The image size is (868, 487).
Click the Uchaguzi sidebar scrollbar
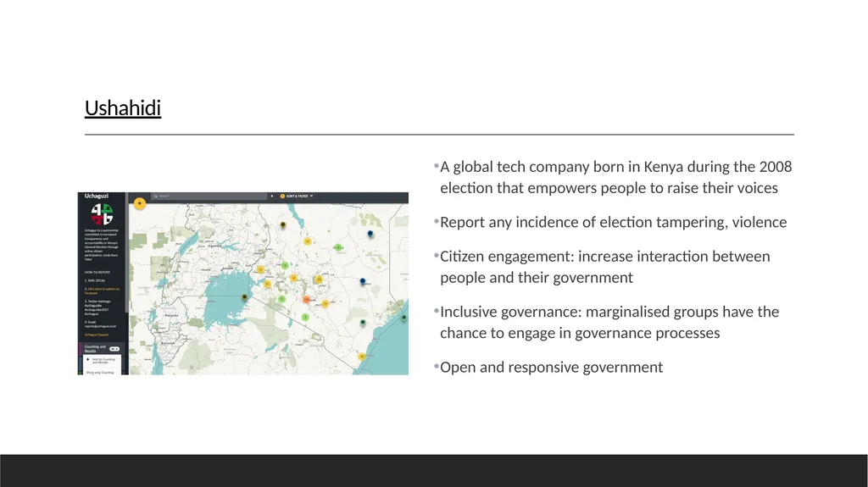point(127,252)
